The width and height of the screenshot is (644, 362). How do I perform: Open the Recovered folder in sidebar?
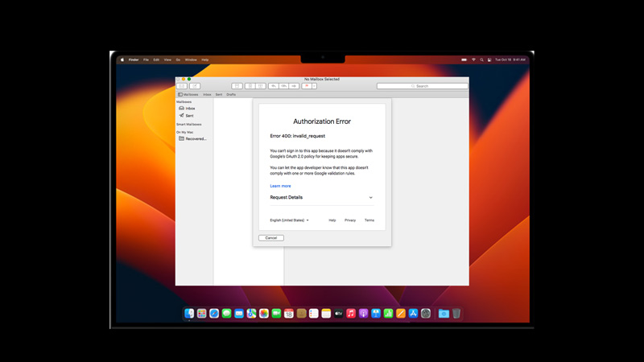click(x=194, y=138)
